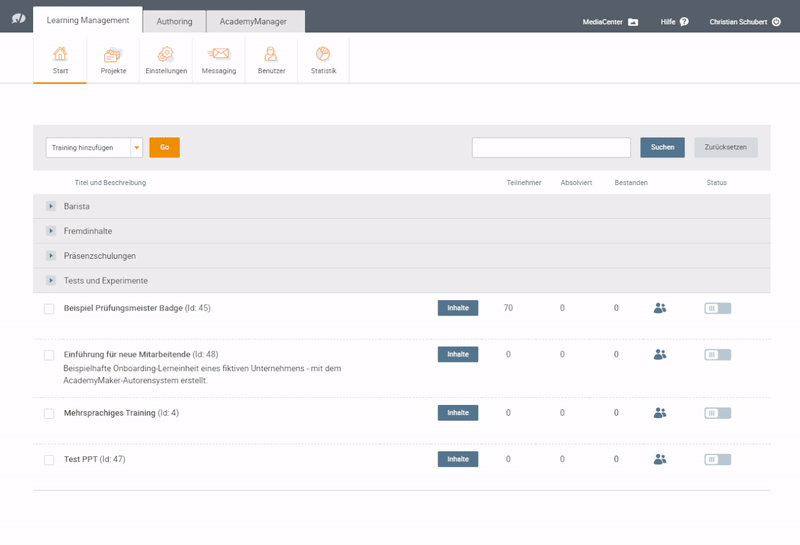
Task: Click the Bestanden column header
Action: [631, 183]
